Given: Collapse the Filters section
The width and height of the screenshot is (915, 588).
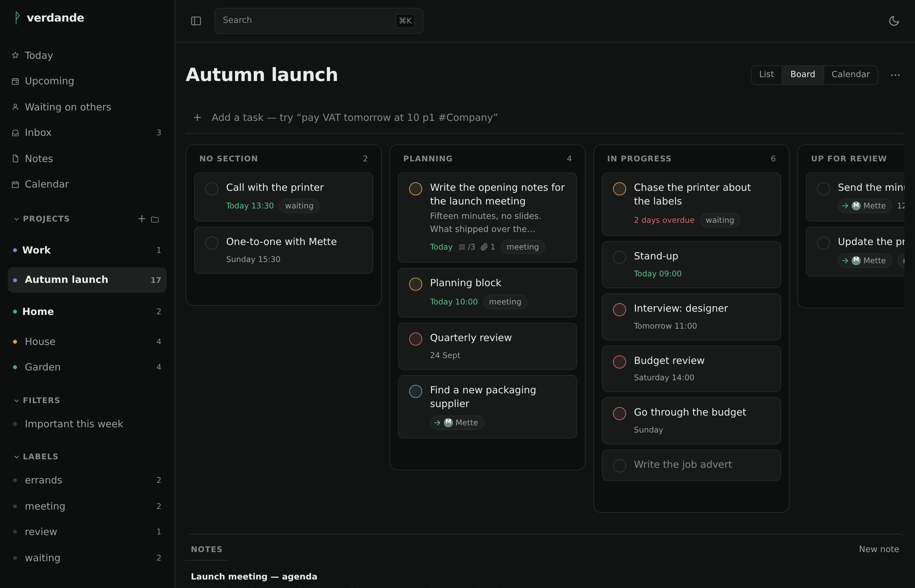Looking at the screenshot, I should click(16, 400).
